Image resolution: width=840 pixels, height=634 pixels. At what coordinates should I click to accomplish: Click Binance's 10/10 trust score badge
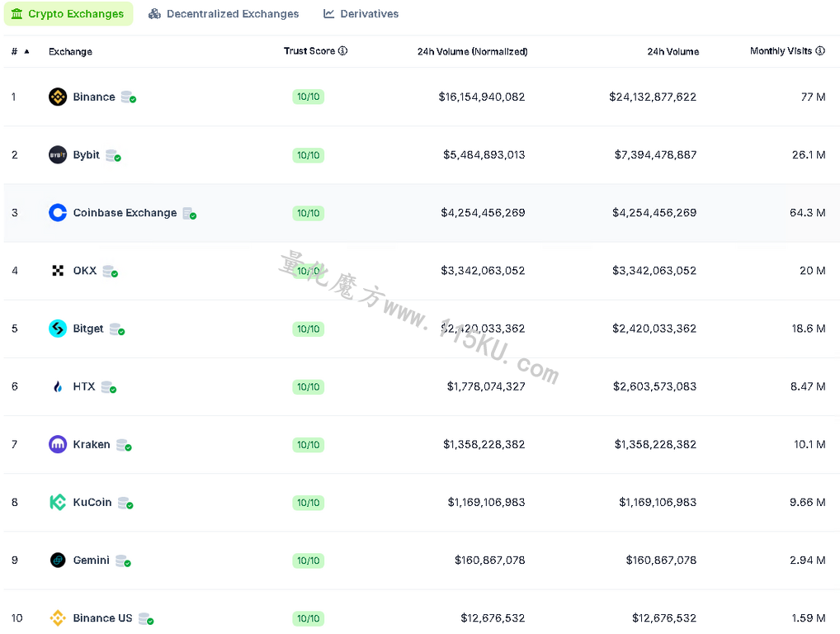point(308,97)
